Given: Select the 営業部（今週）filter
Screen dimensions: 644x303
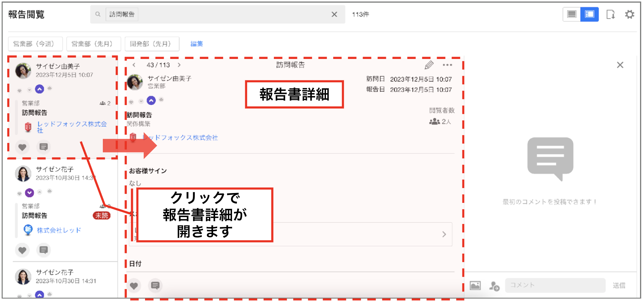Looking at the screenshot, I should [x=35, y=44].
